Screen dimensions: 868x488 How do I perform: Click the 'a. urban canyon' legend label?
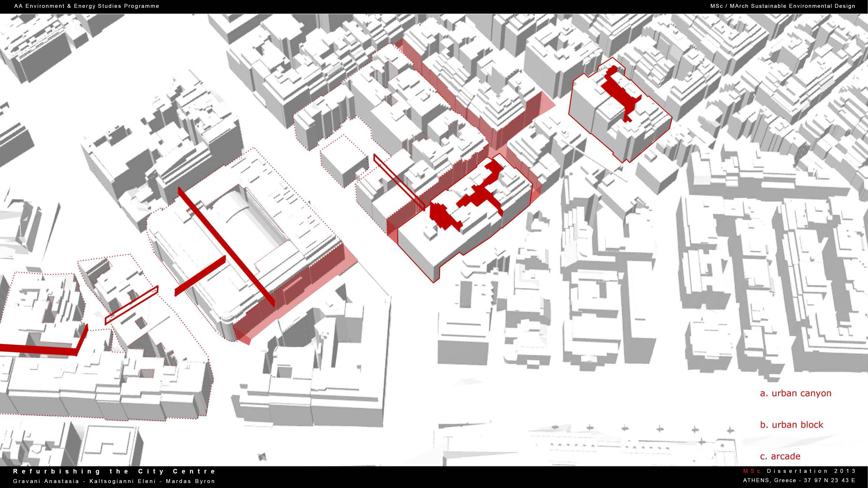tap(796, 393)
